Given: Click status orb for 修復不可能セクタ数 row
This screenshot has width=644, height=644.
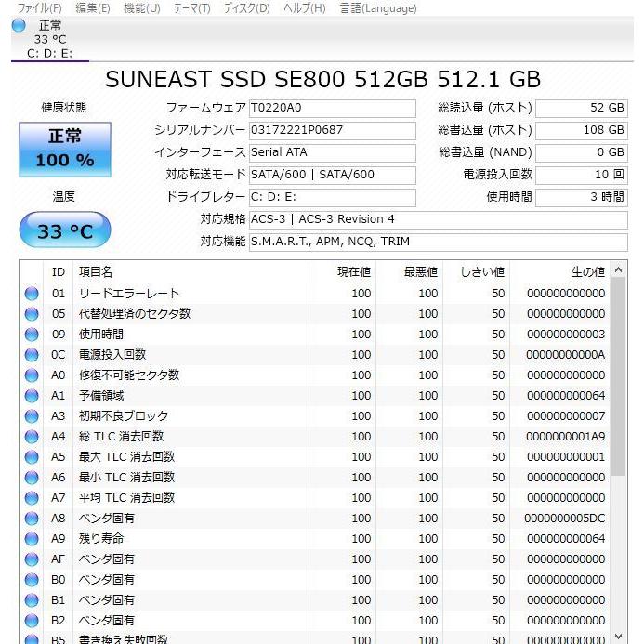Looking at the screenshot, I should 32,375.
